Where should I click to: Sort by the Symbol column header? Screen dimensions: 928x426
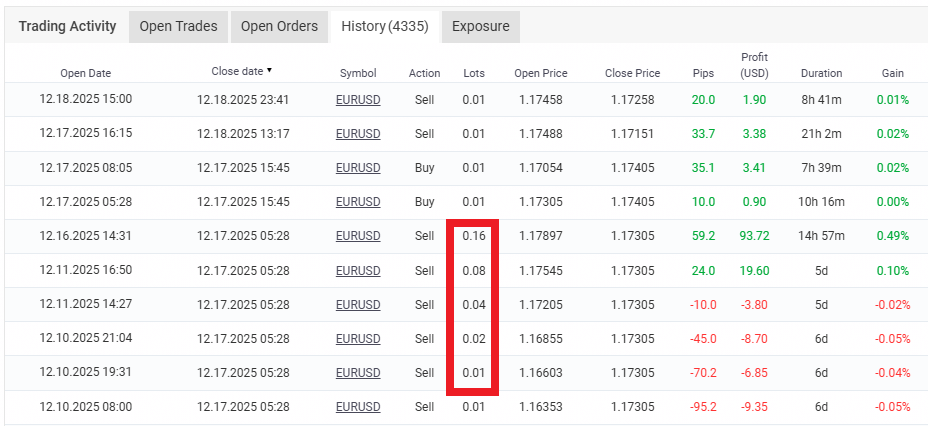[x=358, y=73]
